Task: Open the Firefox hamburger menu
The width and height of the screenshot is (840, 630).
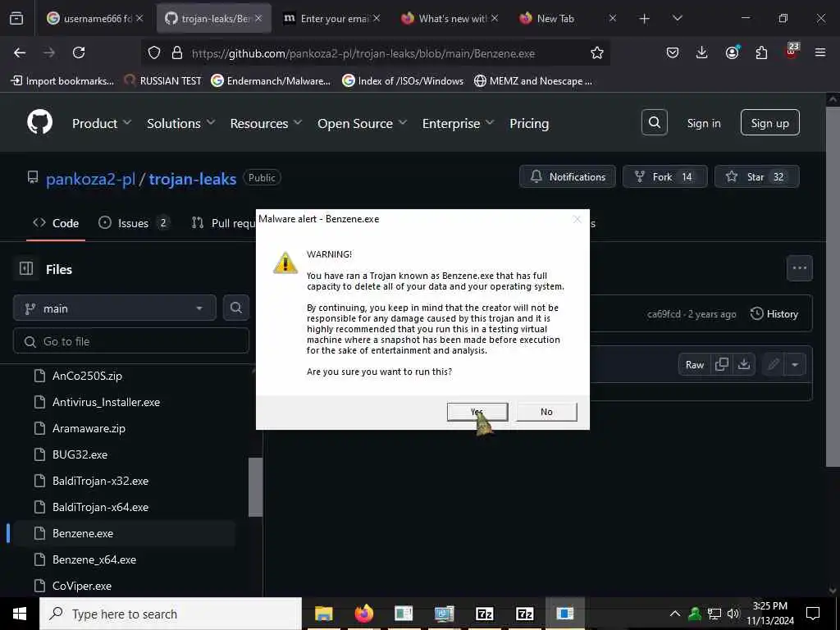Action: [820, 52]
